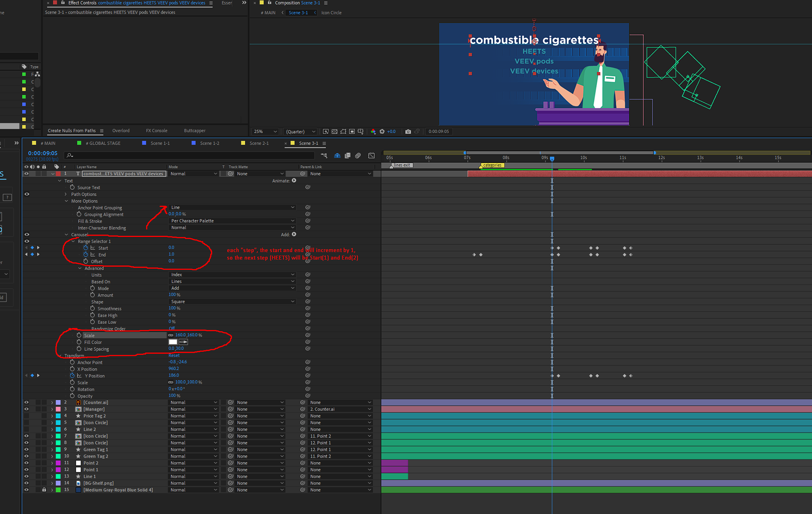Switch to the Scene 1-1 timeline tab

pos(160,143)
